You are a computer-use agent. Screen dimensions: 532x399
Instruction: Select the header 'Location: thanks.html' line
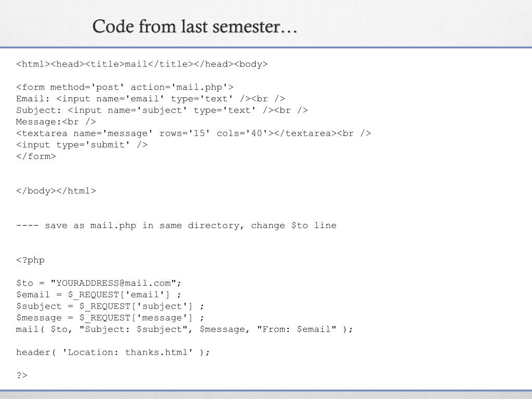[x=113, y=352]
